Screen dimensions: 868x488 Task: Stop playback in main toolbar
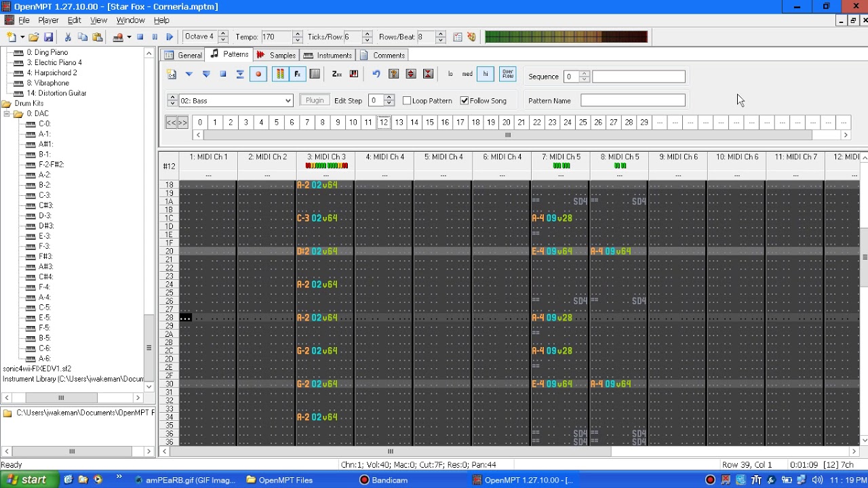click(140, 37)
